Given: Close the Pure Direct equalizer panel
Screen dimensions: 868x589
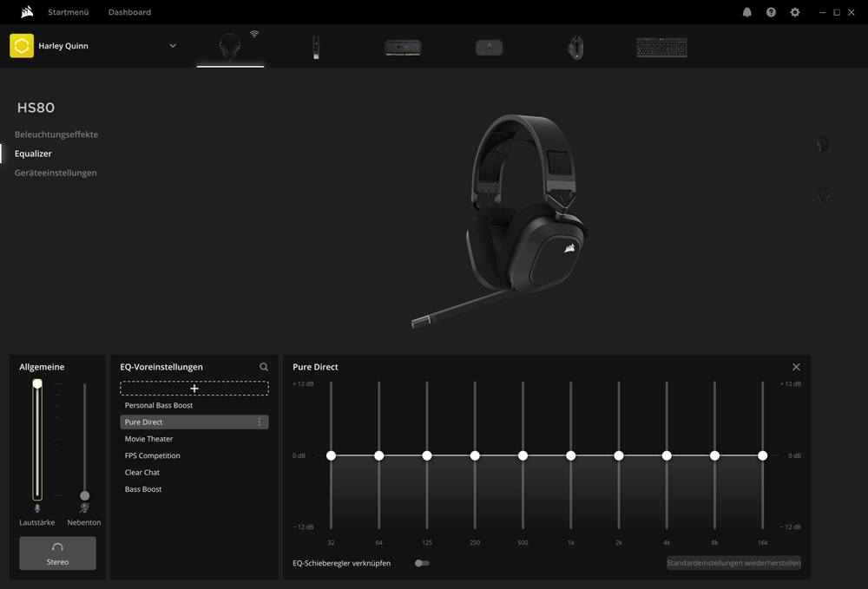Looking at the screenshot, I should click(x=796, y=367).
